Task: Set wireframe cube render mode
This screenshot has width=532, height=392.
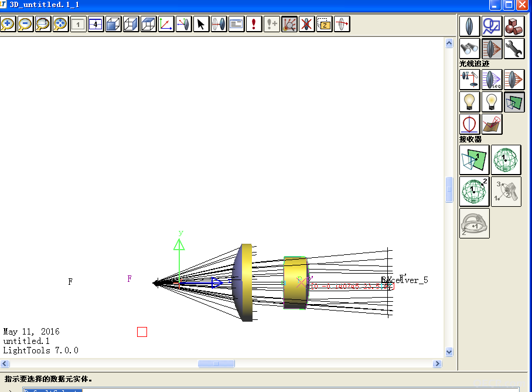Action: 131,24
